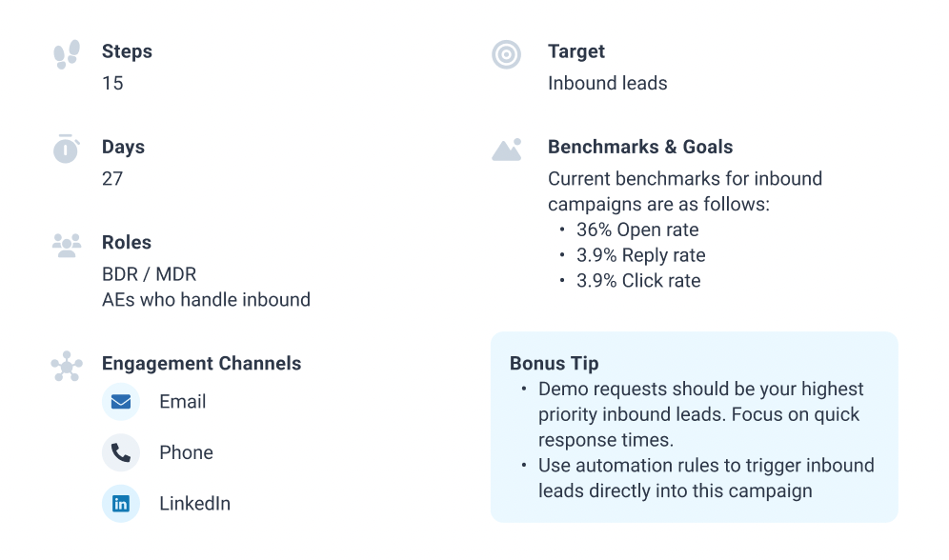Click the BDR / MDR role text
The image size is (949, 560).
click(150, 274)
